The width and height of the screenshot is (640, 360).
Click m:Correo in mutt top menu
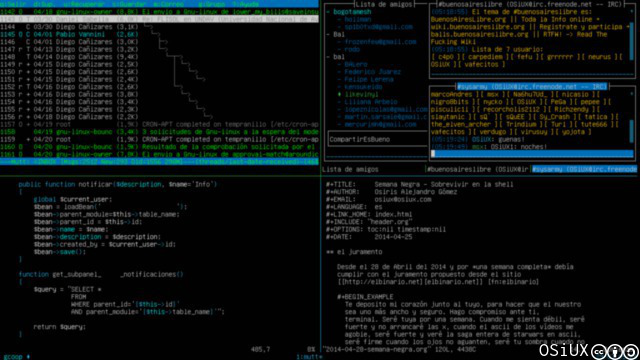click(169, 4)
